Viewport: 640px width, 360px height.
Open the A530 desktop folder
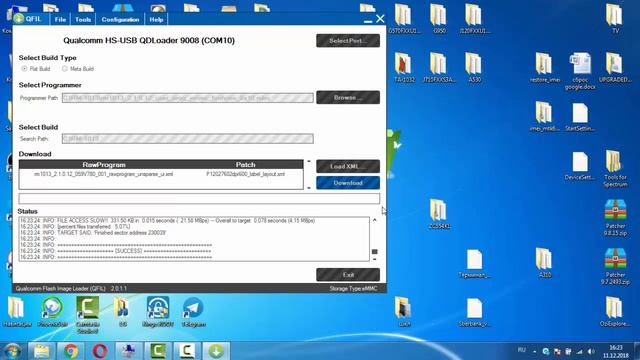pos(474,68)
